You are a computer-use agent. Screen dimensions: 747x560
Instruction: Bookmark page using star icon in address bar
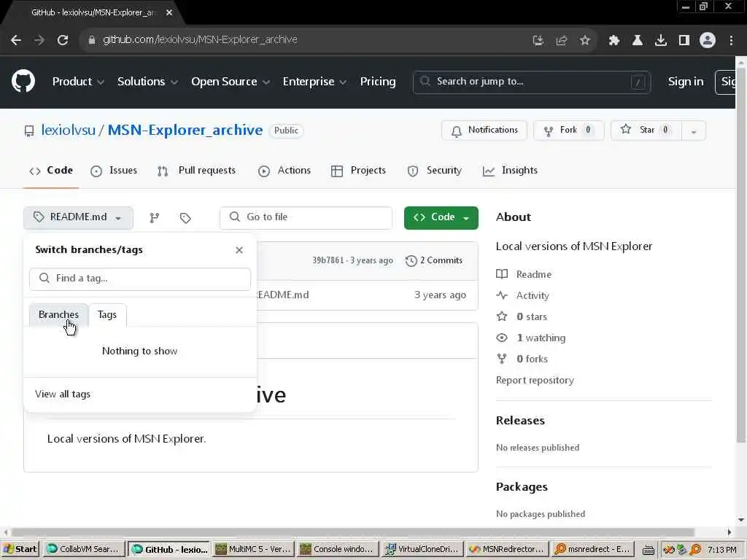tap(584, 41)
